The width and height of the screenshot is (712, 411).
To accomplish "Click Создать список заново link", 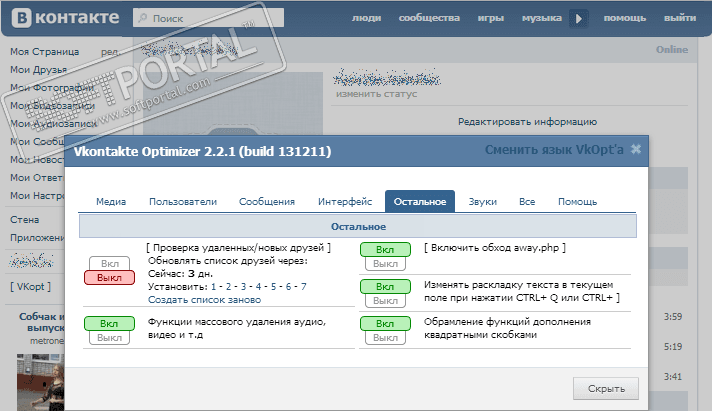I will coord(204,300).
